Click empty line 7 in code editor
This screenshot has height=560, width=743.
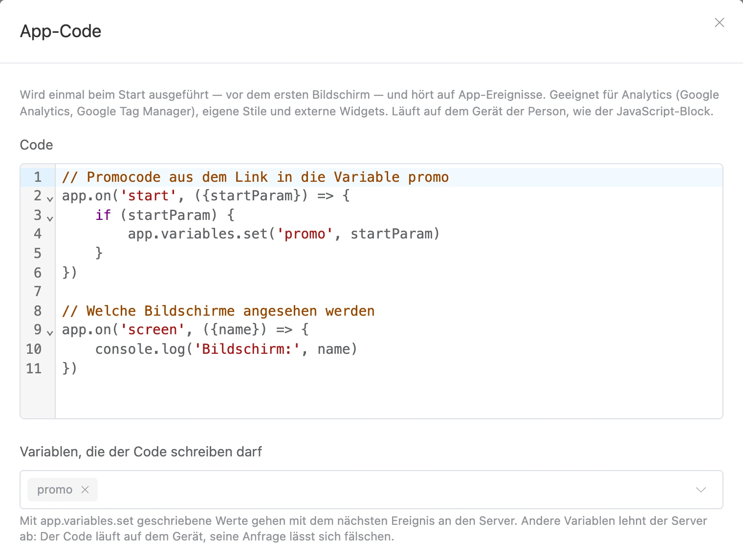[389, 292]
